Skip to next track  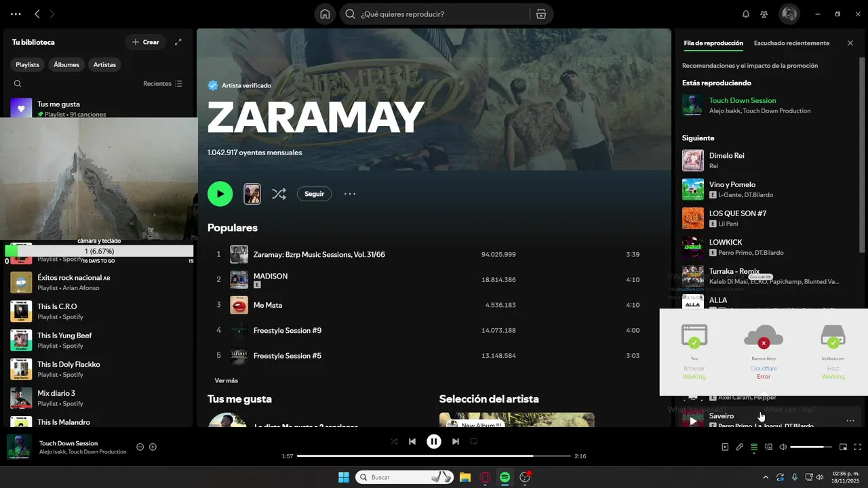pos(456,442)
